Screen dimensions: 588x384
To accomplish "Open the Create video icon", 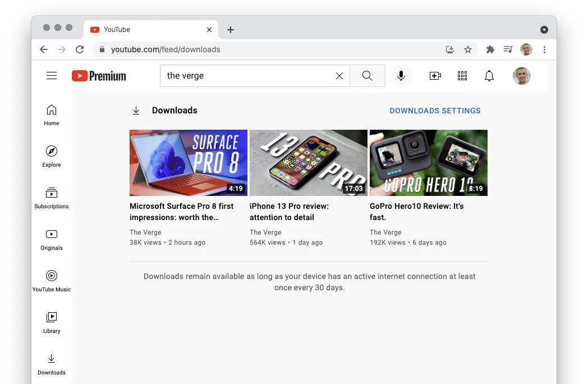I will coord(435,76).
